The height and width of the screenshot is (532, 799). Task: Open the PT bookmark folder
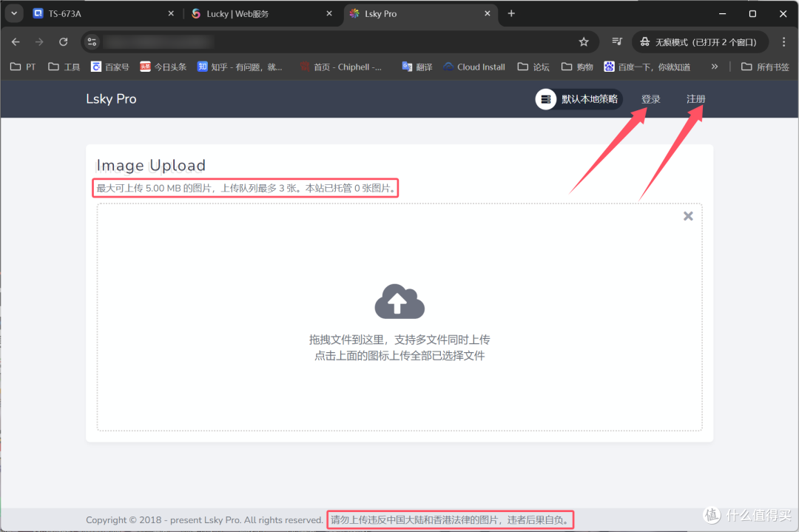(x=24, y=67)
